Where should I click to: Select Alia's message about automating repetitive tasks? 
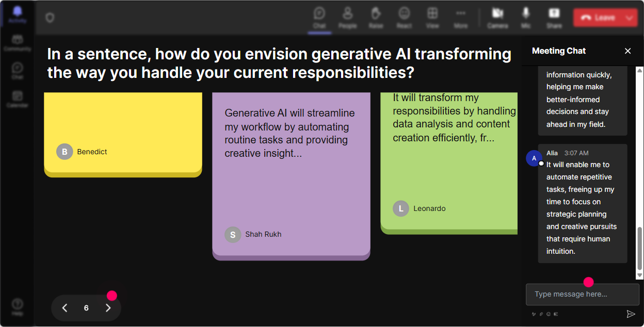point(583,203)
